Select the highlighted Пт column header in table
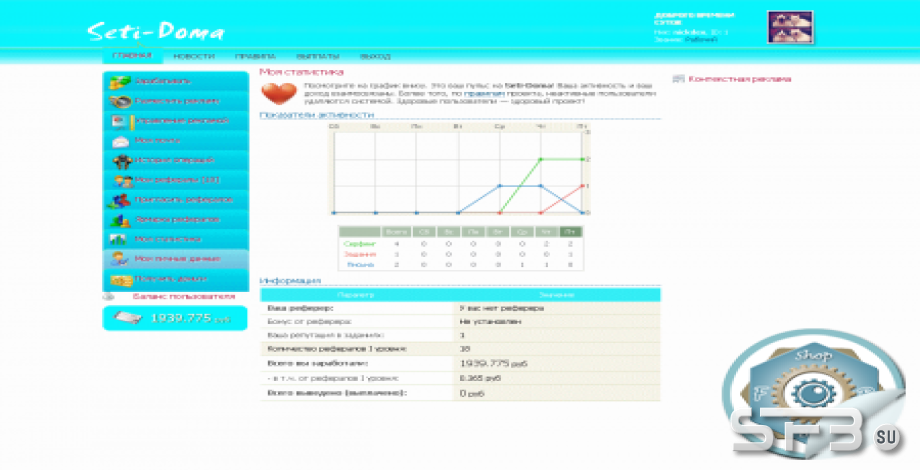Viewport: 920px width, 470px height. pos(570,232)
